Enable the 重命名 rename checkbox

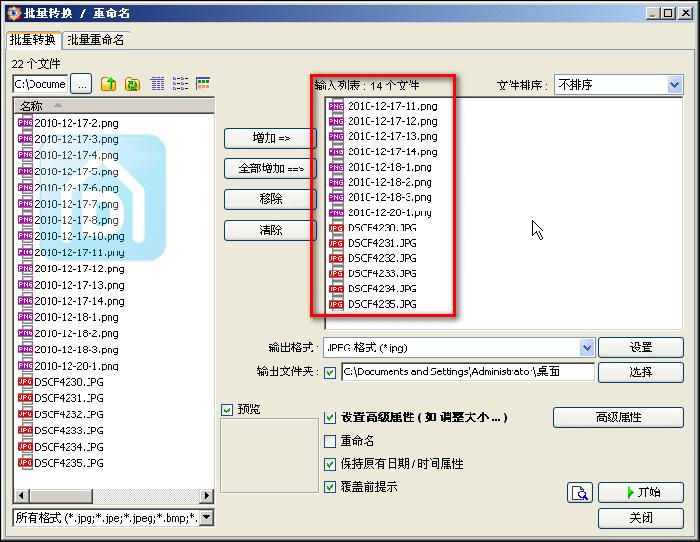330,442
